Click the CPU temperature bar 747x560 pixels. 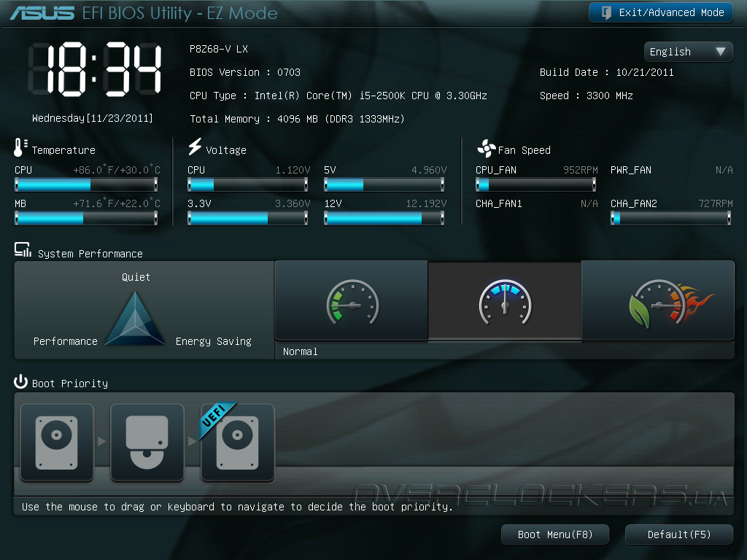(x=86, y=184)
